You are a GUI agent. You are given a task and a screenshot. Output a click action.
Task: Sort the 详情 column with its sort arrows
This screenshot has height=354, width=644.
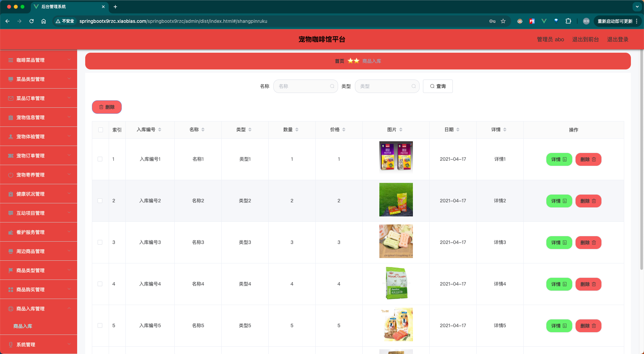pyautogui.click(x=505, y=130)
